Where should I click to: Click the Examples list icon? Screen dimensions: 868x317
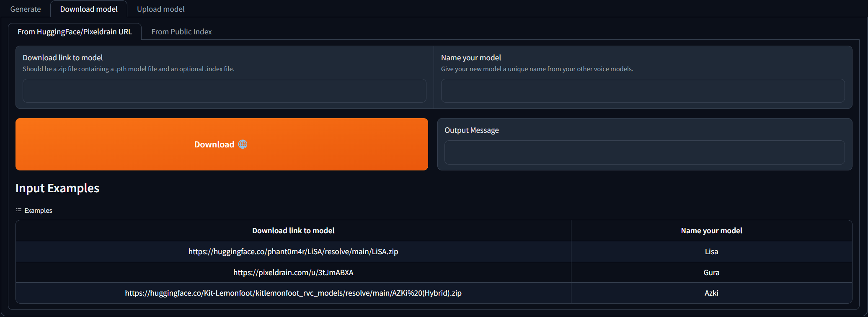pos(19,210)
